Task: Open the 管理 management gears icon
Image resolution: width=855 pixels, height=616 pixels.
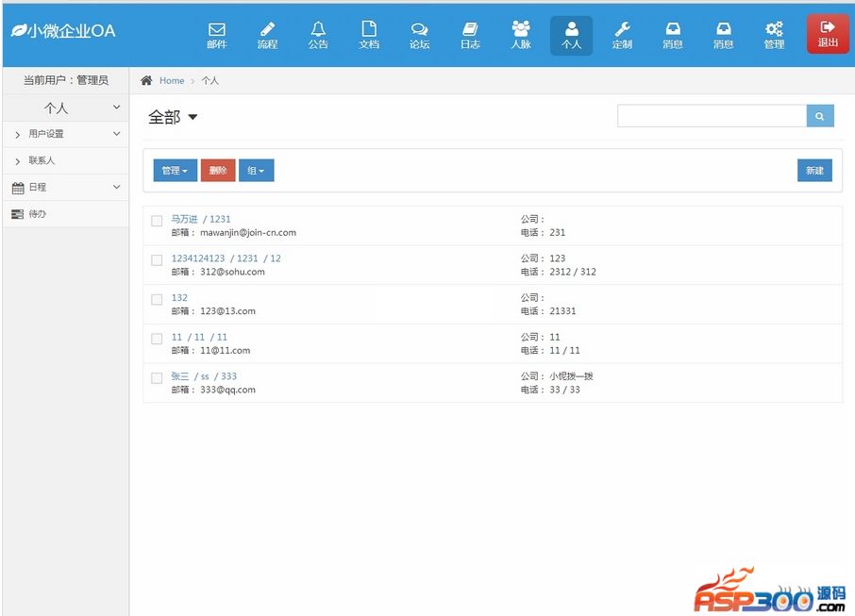Action: (774, 36)
